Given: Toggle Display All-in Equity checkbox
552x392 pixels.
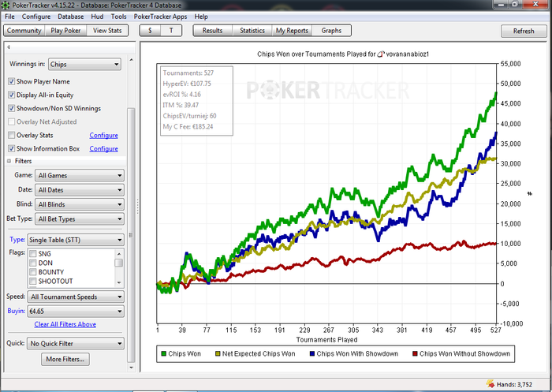Looking at the screenshot, I should point(12,95).
